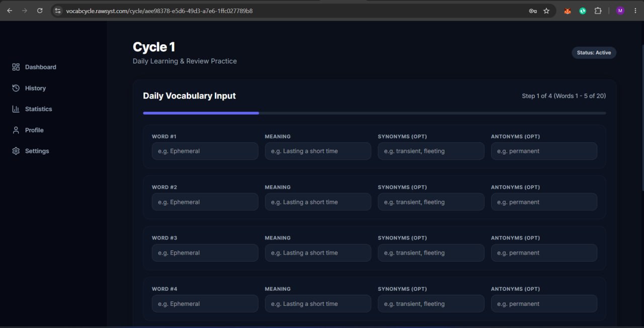Image resolution: width=644 pixels, height=328 pixels.
Task: Focus the Word #1 Synonyms field
Action: click(431, 151)
